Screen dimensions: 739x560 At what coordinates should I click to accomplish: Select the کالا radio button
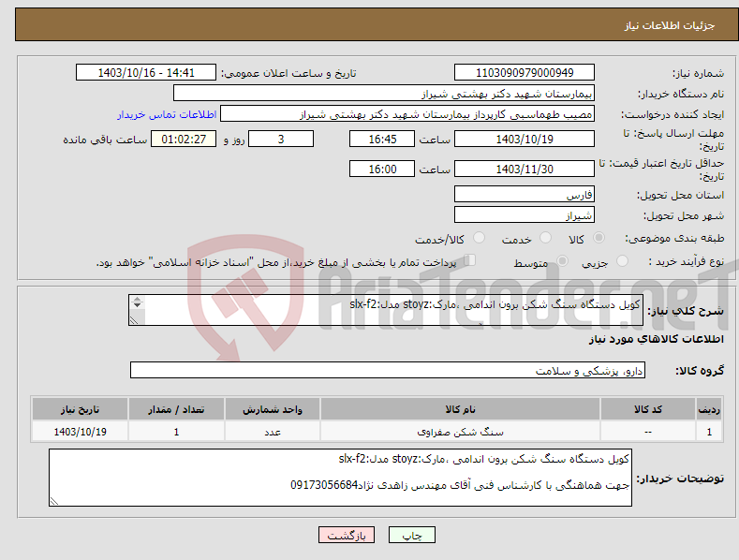[599, 238]
